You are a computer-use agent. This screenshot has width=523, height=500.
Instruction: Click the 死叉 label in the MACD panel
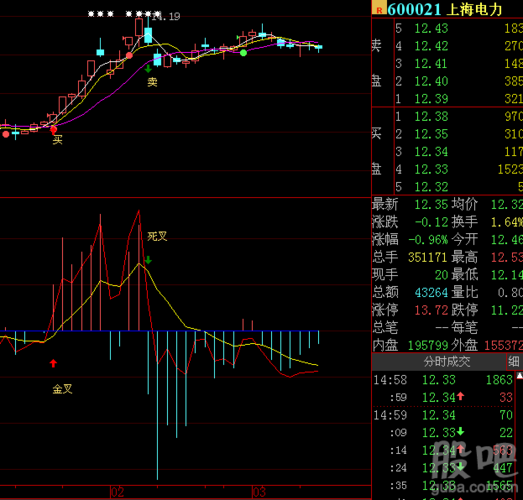pyautogui.click(x=157, y=236)
